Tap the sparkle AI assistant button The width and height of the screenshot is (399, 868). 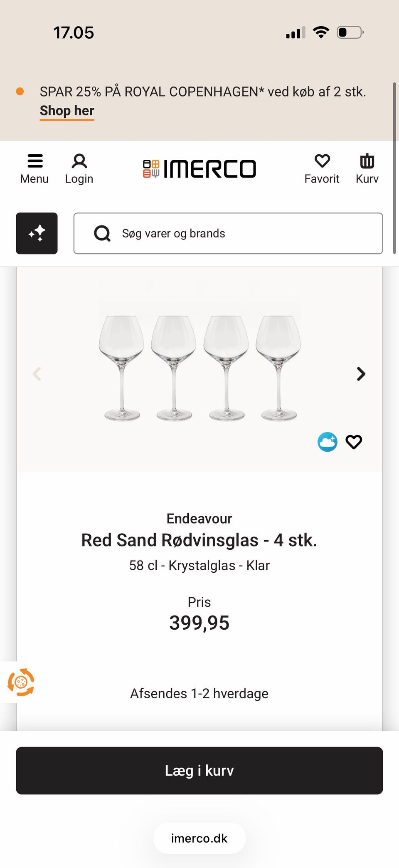(37, 233)
